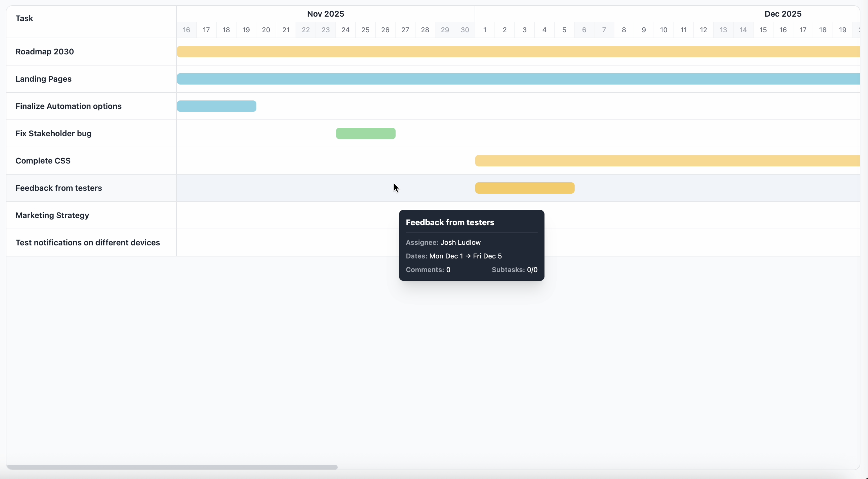Click the Task column header

coord(24,19)
